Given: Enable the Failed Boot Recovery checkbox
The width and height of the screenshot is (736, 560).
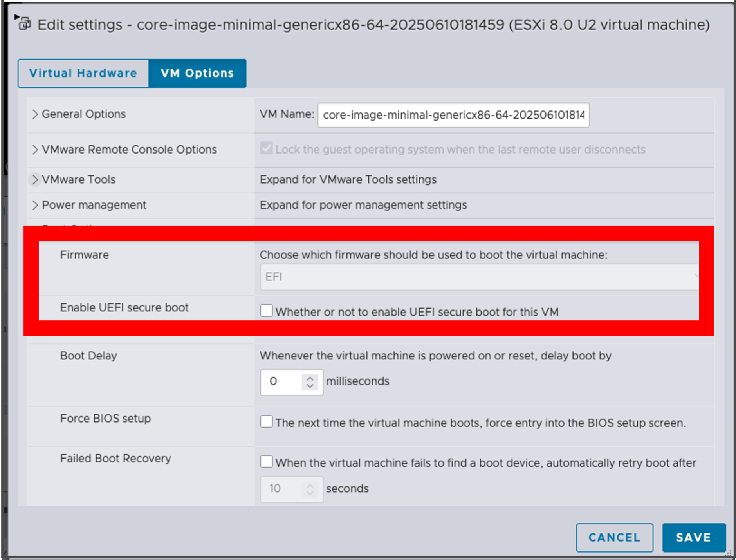Looking at the screenshot, I should point(266,461).
